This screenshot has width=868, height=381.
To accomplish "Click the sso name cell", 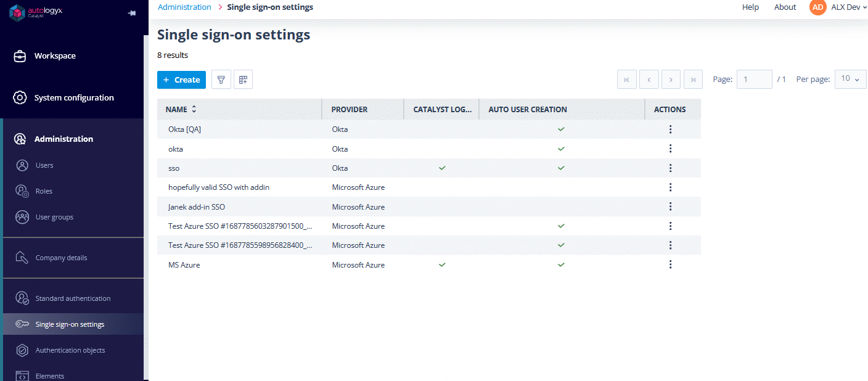I will tap(240, 168).
